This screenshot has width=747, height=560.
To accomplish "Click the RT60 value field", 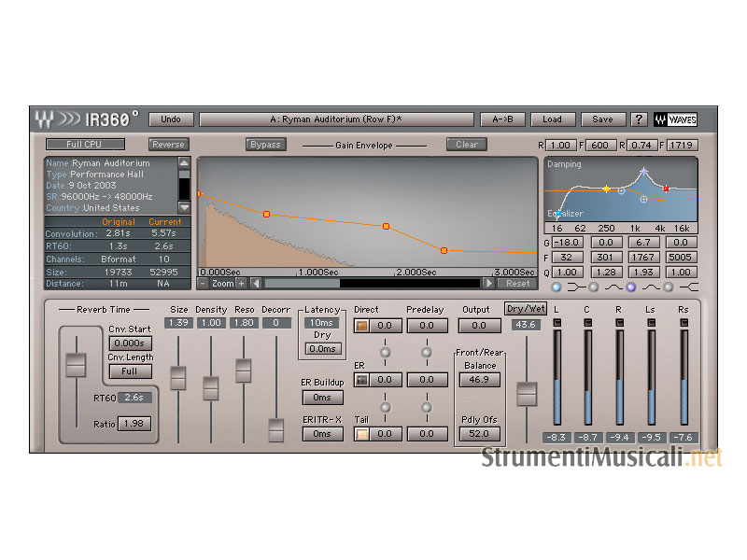I will (136, 398).
